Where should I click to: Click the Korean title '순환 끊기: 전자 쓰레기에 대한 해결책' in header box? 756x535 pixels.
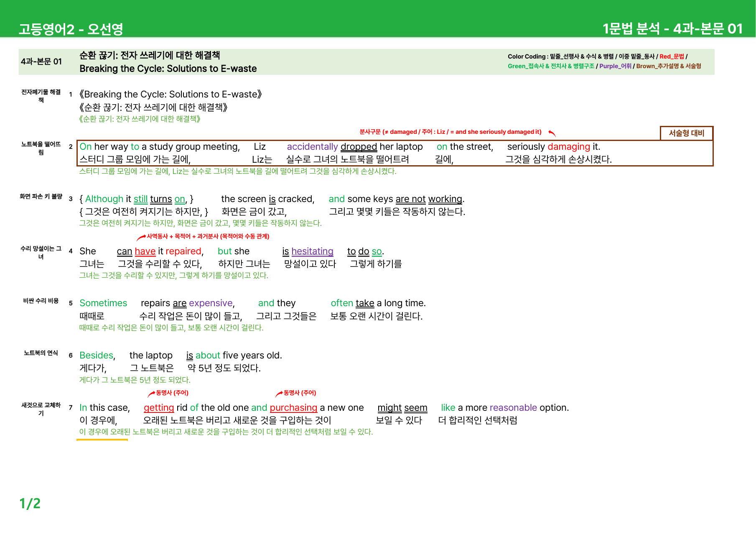pyautogui.click(x=150, y=55)
